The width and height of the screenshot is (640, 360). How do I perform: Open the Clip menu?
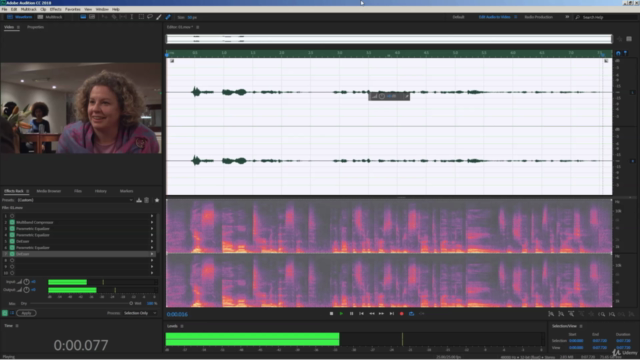coord(43,9)
